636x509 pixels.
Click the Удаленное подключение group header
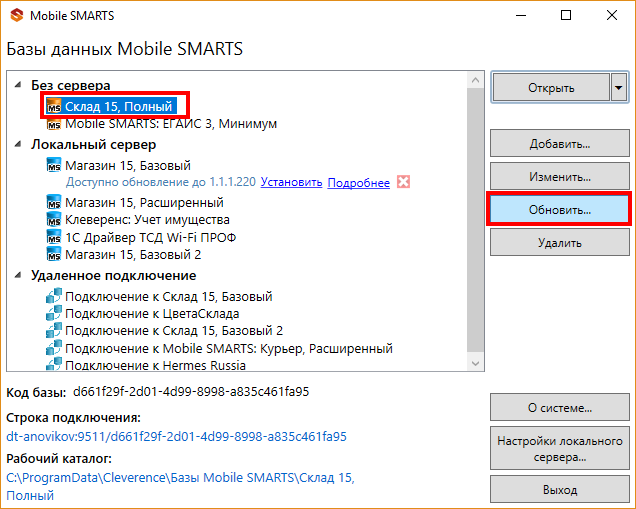(114, 275)
